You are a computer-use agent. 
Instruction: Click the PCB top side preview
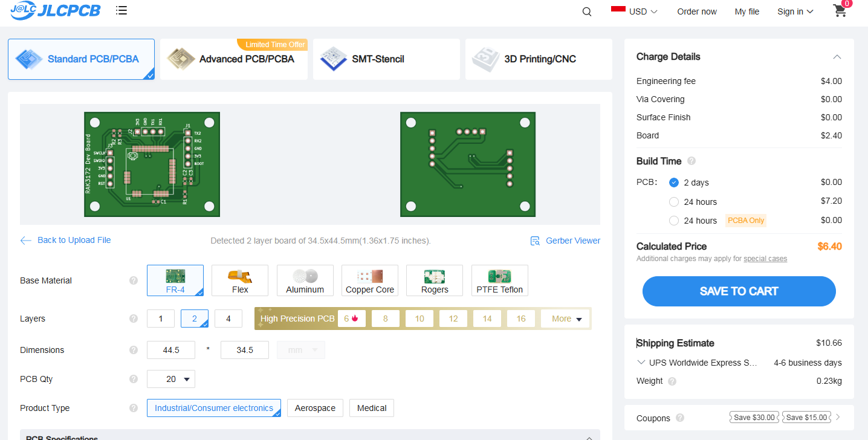click(x=152, y=164)
